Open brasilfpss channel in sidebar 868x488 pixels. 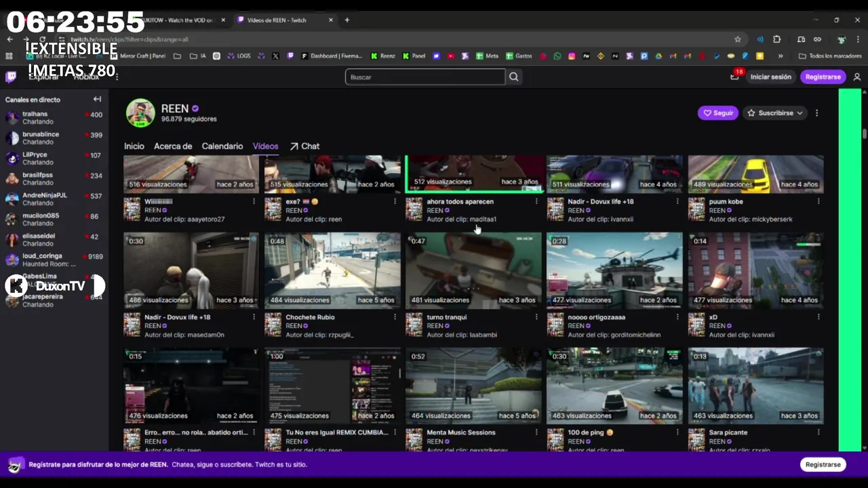point(54,179)
